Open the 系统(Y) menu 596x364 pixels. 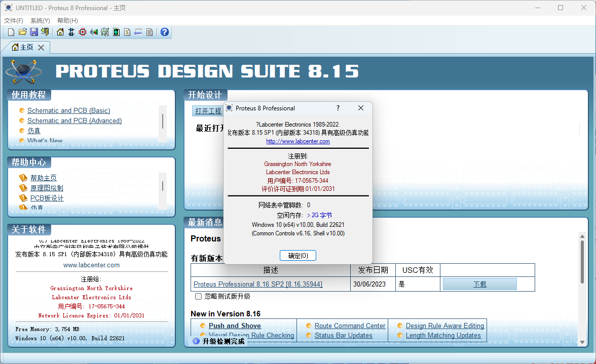41,20
